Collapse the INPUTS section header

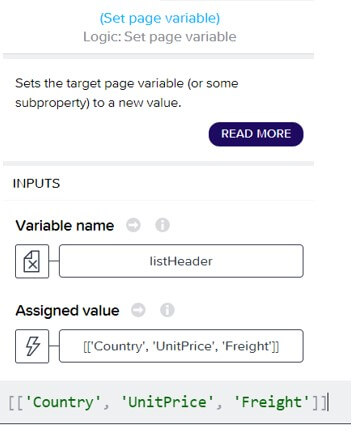click(36, 183)
